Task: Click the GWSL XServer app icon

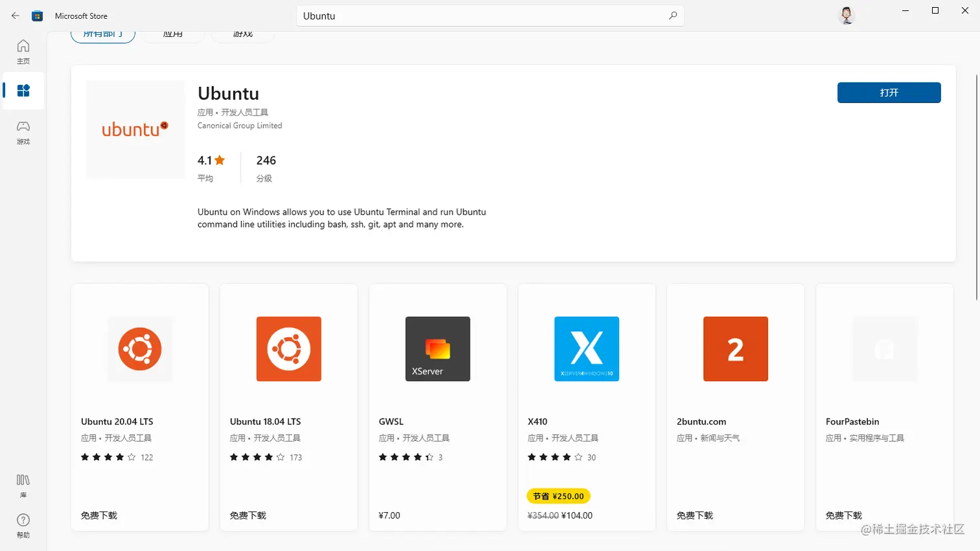Action: (438, 349)
